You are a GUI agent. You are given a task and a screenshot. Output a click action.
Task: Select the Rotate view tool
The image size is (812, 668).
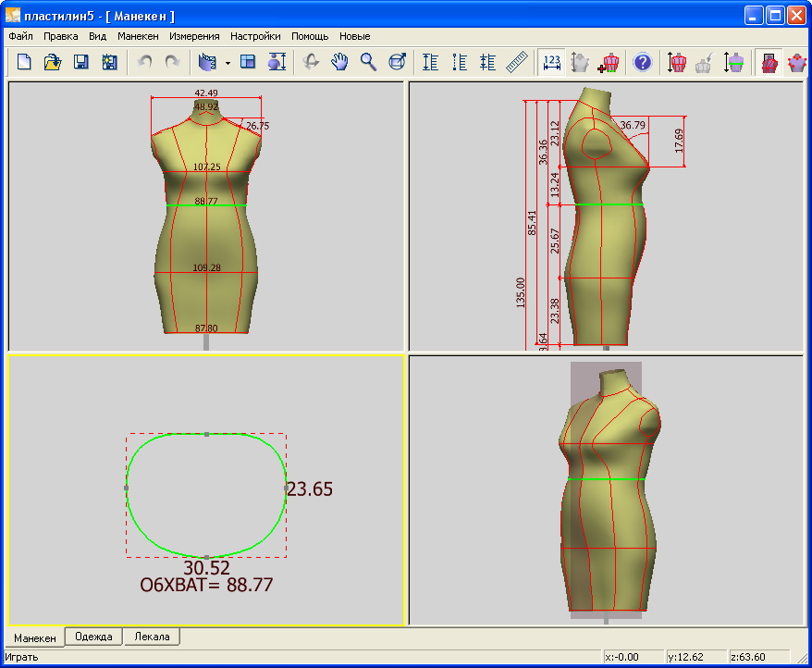(312, 62)
